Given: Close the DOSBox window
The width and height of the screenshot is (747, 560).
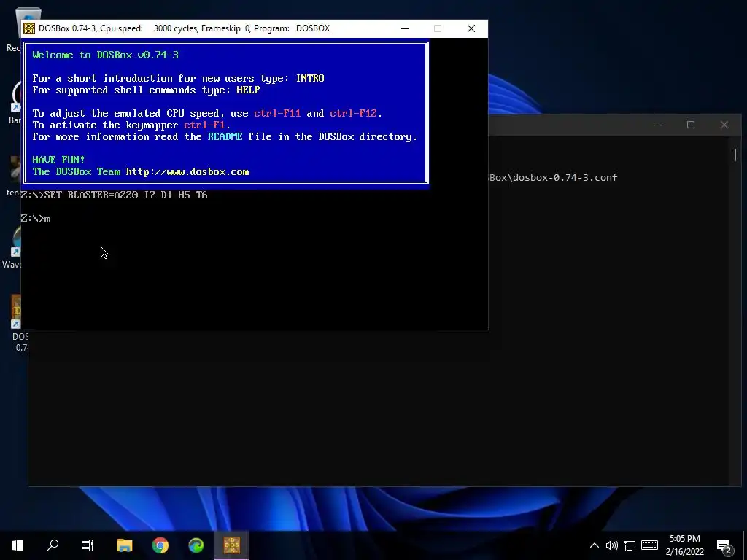Looking at the screenshot, I should click(471, 28).
